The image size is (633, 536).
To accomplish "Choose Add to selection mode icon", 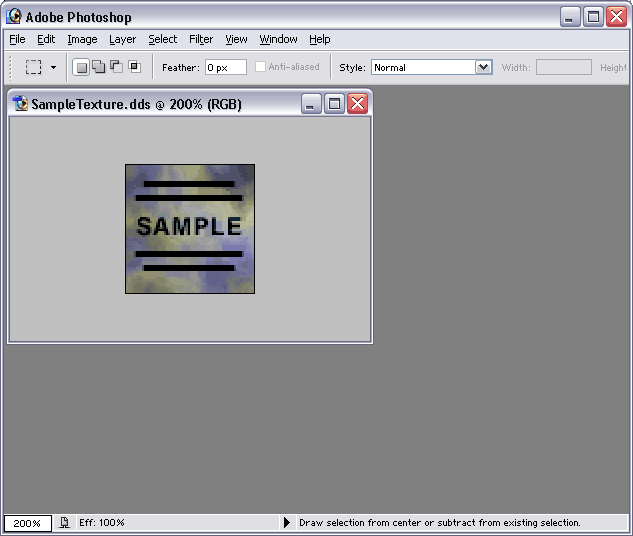I will pos(99,66).
